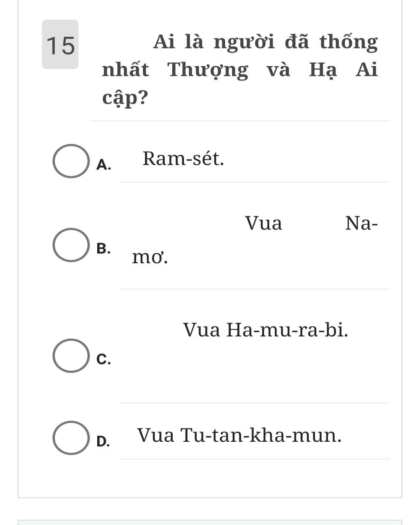Click the question number 15 badge
This screenshot has width=420, height=525.
pos(60,45)
